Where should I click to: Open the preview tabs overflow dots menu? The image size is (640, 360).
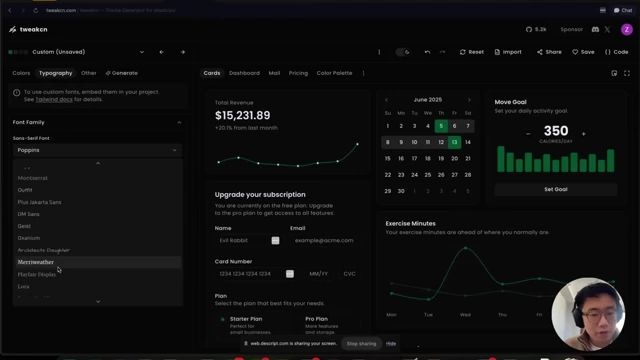(x=363, y=73)
